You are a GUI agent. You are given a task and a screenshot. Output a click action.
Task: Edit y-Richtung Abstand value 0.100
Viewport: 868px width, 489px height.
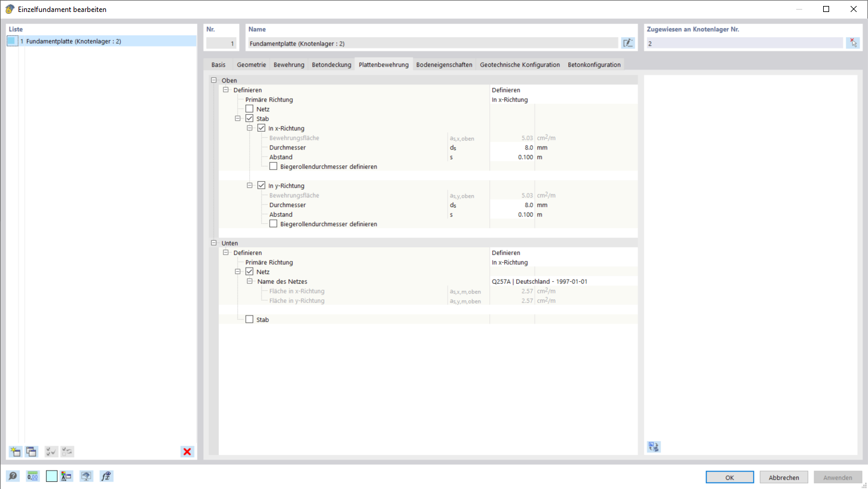(511, 214)
